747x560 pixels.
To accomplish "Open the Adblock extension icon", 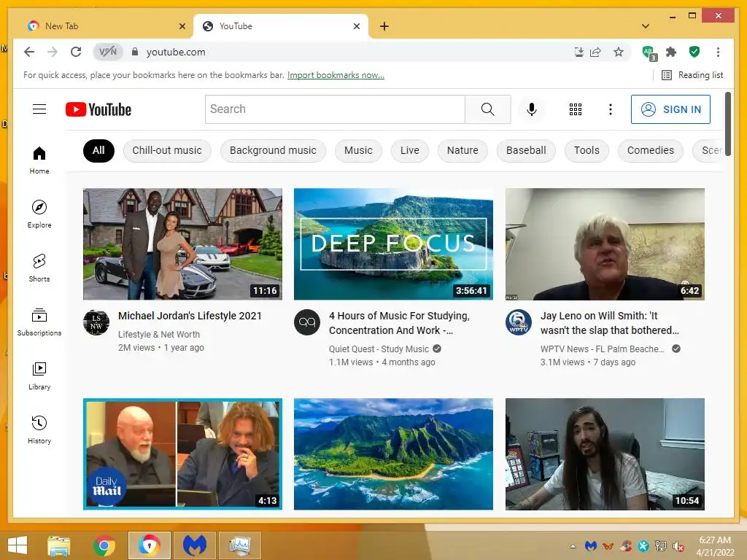I will point(649,52).
